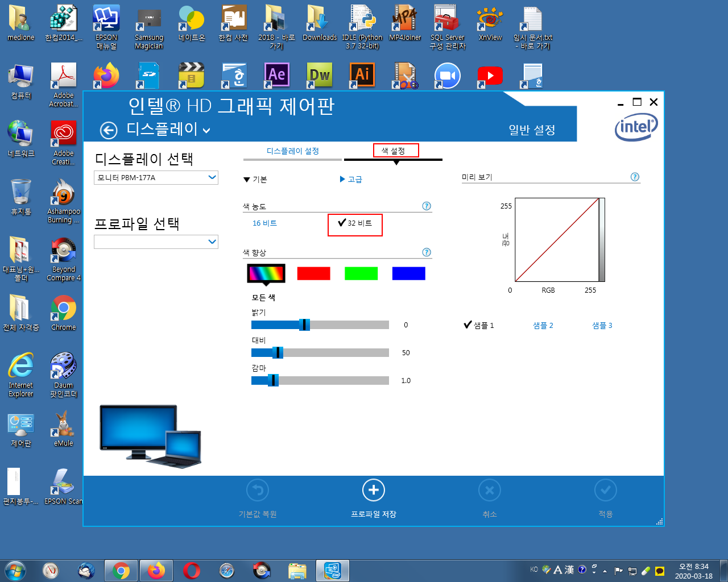Screen dimensions: 728x582
Task: Open the XnView desktop shortcut
Action: pos(490,24)
